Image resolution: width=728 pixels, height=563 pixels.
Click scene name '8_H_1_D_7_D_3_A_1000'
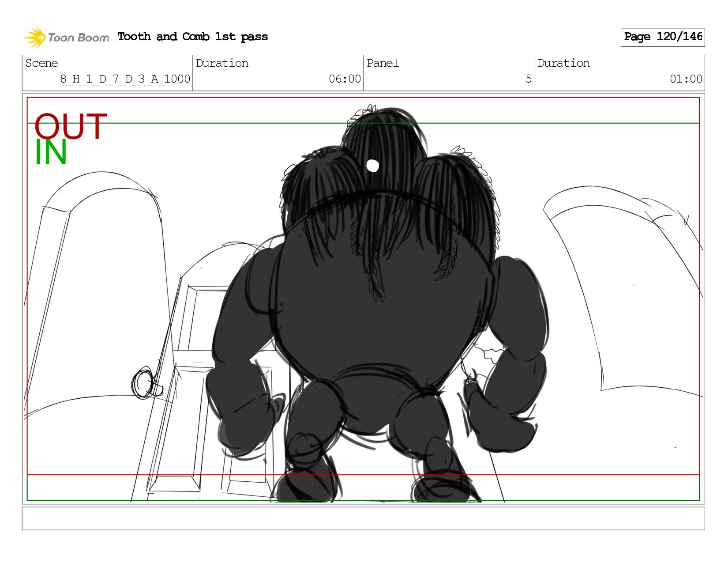point(125,79)
